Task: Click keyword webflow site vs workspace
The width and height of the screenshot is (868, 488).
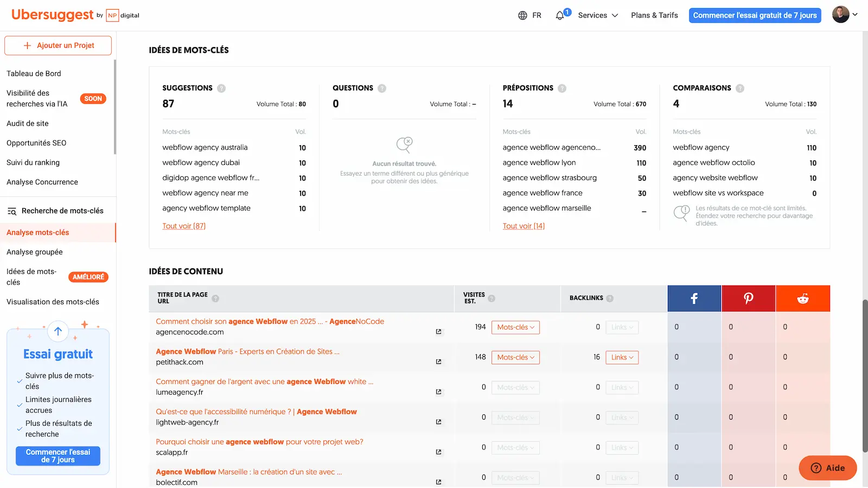Action: click(x=718, y=193)
